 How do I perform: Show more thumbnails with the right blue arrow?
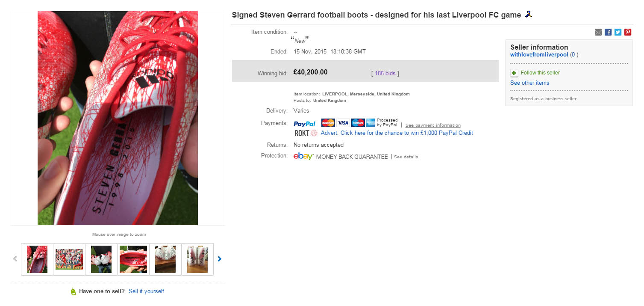coord(219,258)
